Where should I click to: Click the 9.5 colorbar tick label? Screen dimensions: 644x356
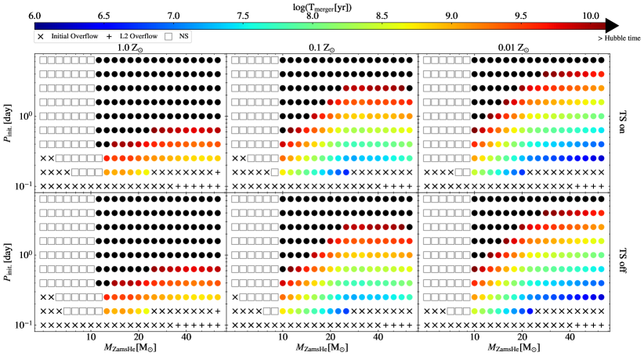click(x=520, y=16)
